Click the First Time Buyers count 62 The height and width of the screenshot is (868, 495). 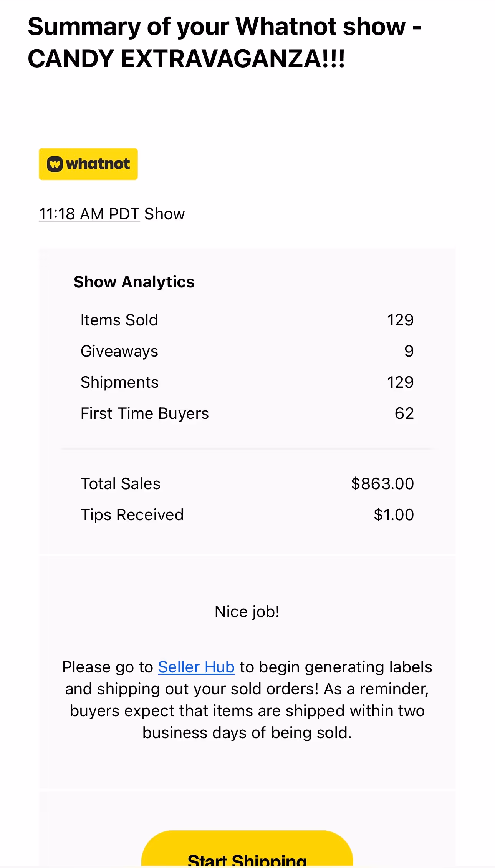[404, 413]
